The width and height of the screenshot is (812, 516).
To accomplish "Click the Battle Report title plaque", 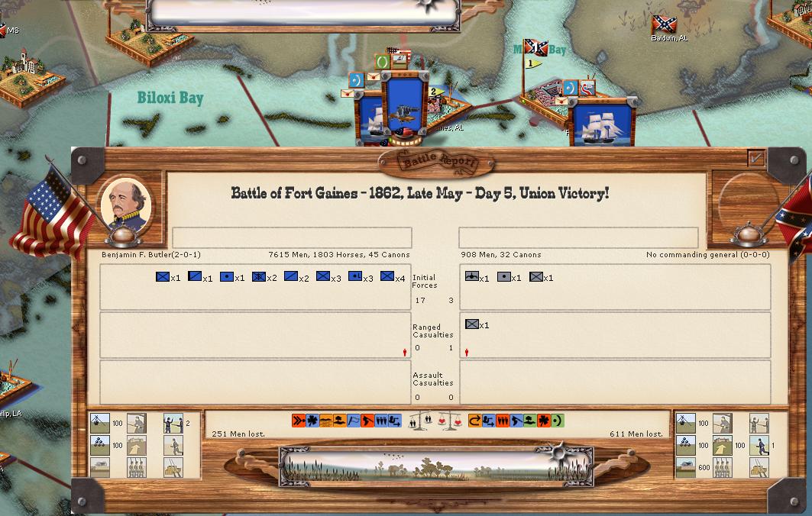I will [436, 161].
